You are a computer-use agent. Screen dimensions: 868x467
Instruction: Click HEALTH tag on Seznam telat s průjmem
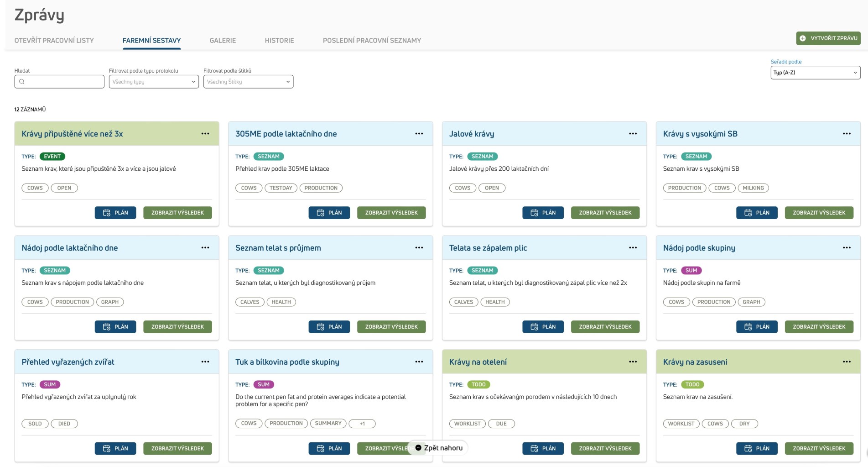[x=281, y=302]
